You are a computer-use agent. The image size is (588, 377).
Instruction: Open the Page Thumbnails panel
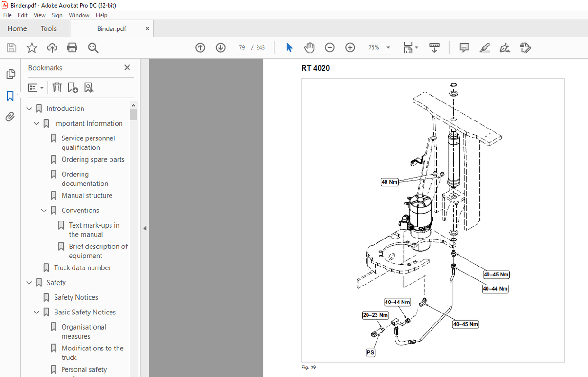point(10,74)
